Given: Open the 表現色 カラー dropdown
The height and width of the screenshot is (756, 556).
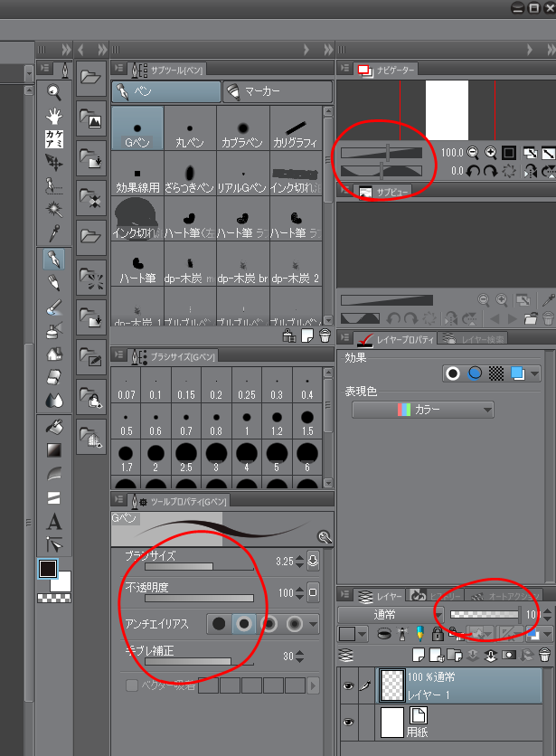Looking at the screenshot, I should [423, 410].
